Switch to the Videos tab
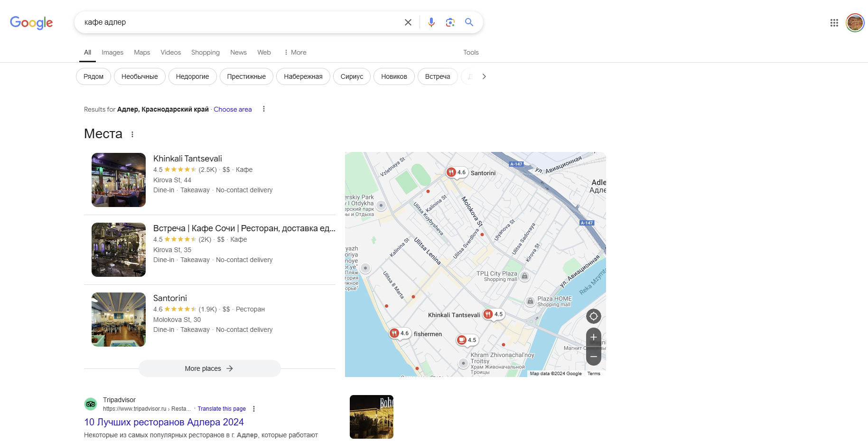This screenshot has height=443, width=868. tap(170, 52)
